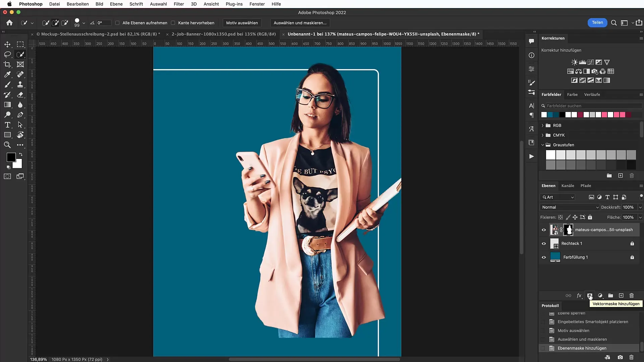Open the Fenster menu

[257, 4]
